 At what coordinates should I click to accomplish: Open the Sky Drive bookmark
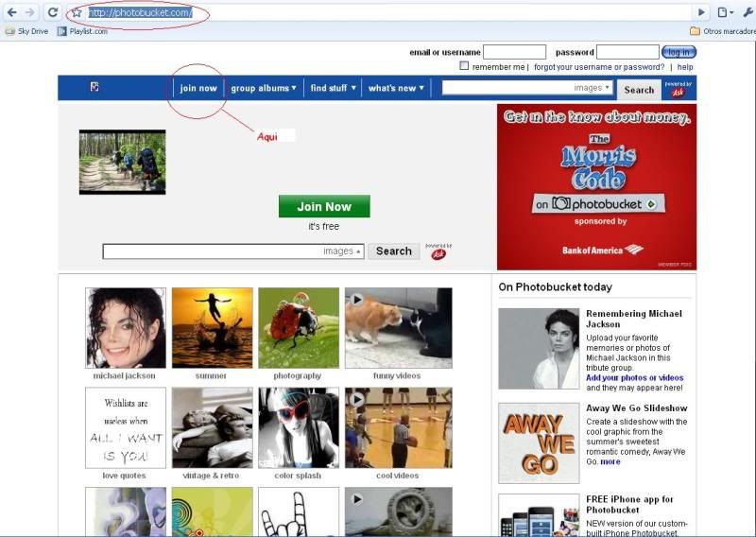coord(26,31)
